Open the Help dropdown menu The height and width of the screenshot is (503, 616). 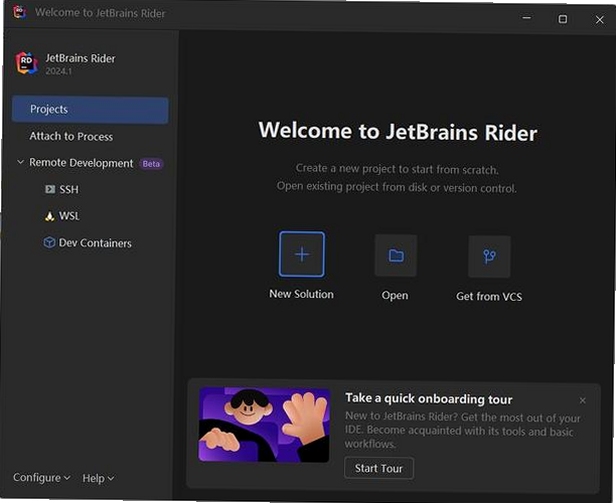pyautogui.click(x=98, y=478)
